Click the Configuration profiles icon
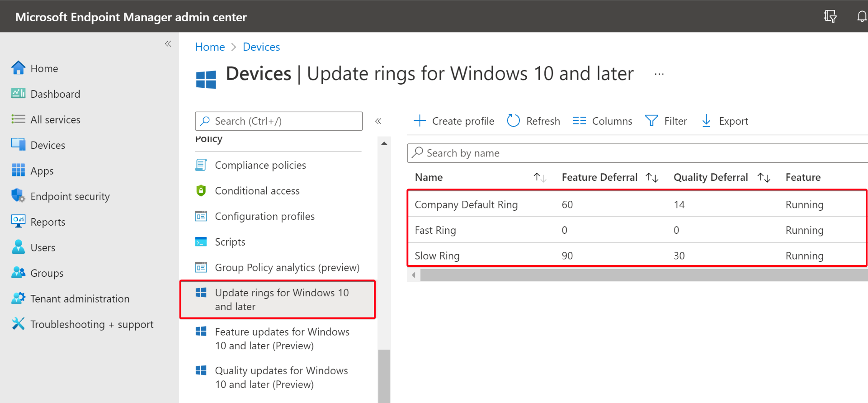This screenshot has height=403, width=868. pyautogui.click(x=201, y=216)
